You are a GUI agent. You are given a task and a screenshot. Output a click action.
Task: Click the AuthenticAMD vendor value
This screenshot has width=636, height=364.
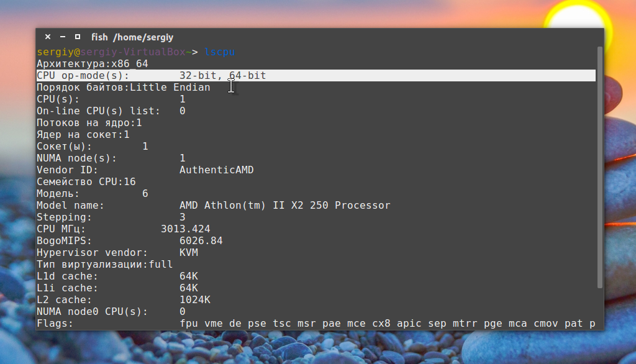pyautogui.click(x=216, y=170)
